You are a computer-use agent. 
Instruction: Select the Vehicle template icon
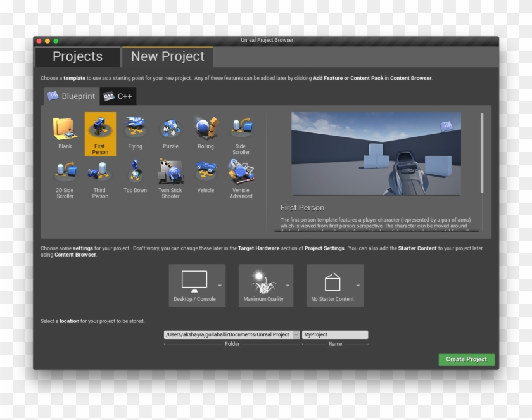coord(206,179)
